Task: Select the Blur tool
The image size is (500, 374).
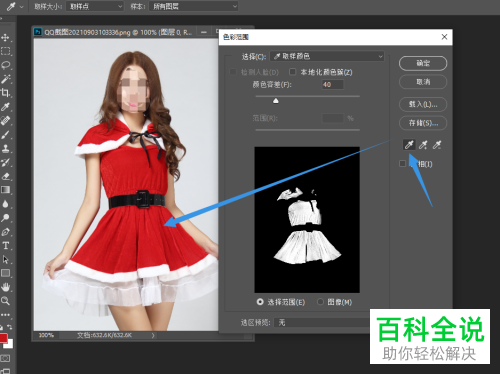Action: click(x=5, y=204)
